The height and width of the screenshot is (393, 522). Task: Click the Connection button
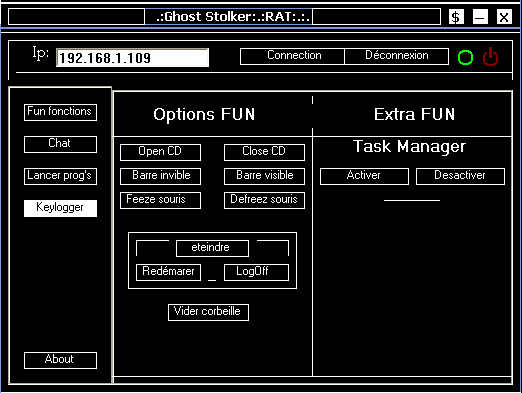point(292,56)
